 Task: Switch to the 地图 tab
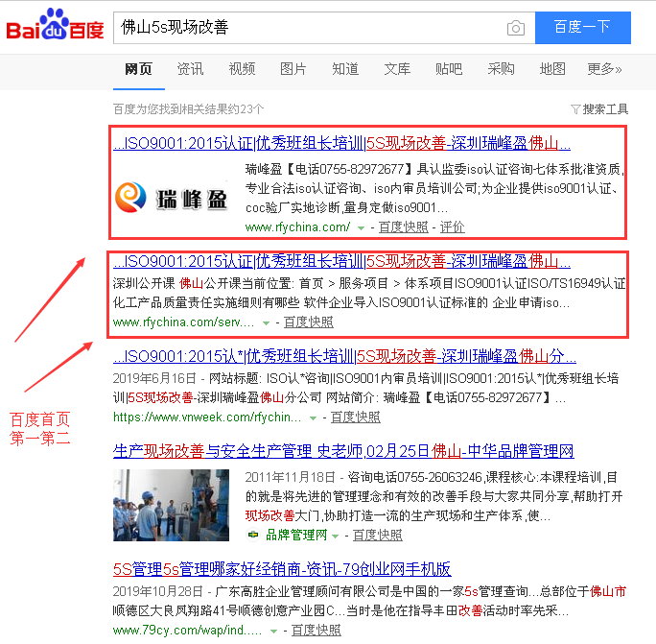pyautogui.click(x=552, y=69)
